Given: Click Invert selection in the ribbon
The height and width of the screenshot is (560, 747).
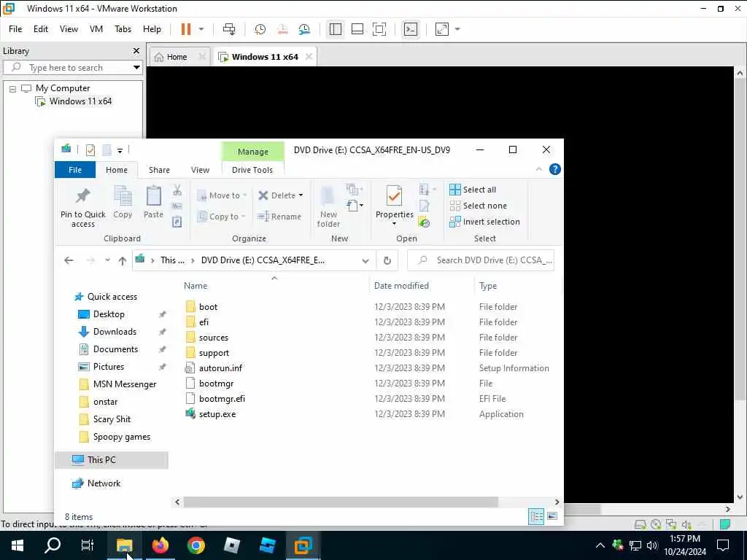Looking at the screenshot, I should (x=484, y=222).
